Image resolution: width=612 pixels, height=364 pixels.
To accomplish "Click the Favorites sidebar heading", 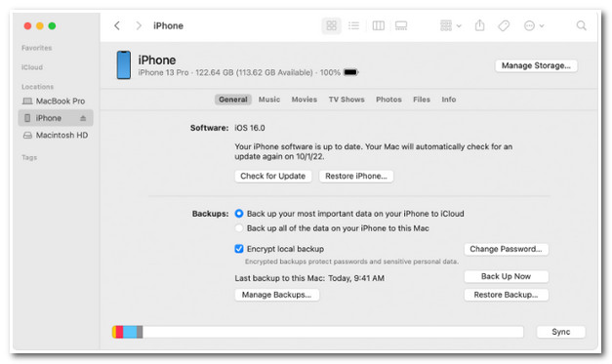I will 37,48.
